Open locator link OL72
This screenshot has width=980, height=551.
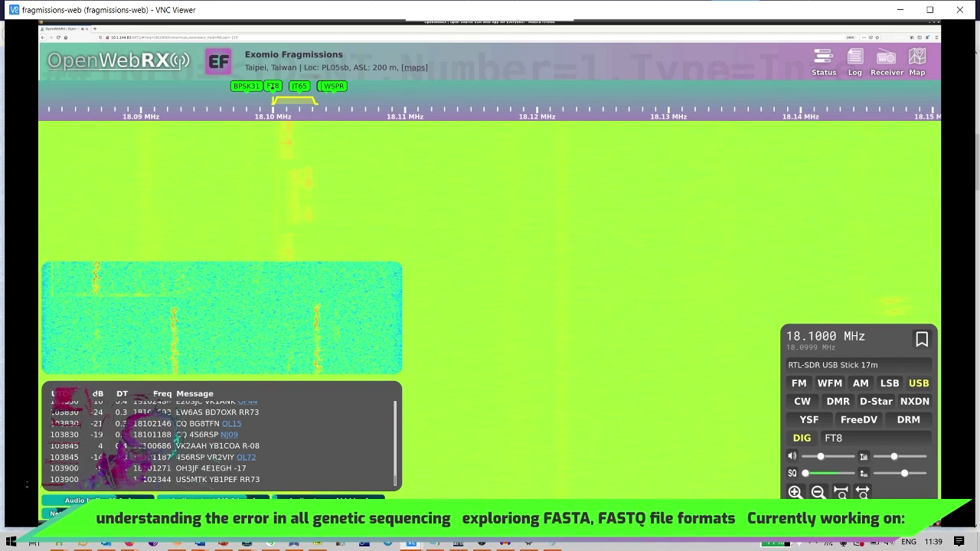click(x=246, y=457)
